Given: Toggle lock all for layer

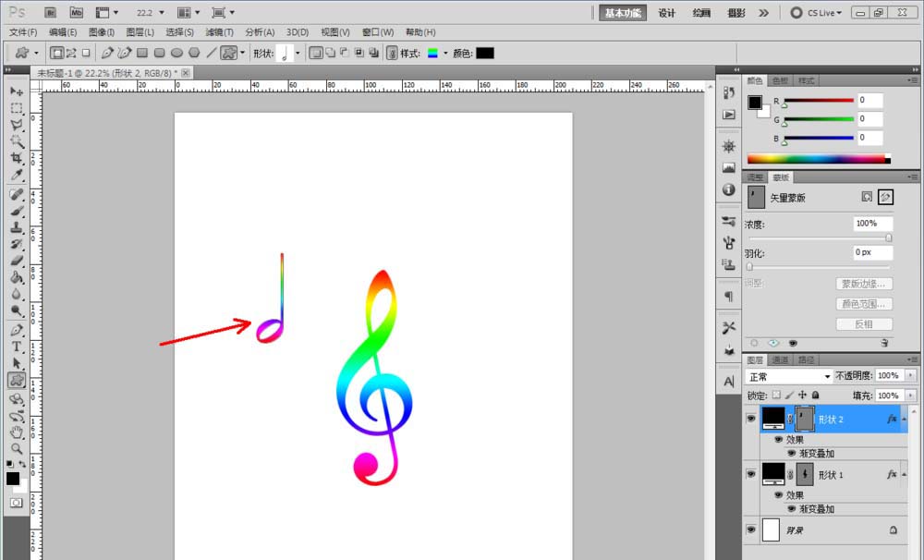Looking at the screenshot, I should click(x=816, y=395).
